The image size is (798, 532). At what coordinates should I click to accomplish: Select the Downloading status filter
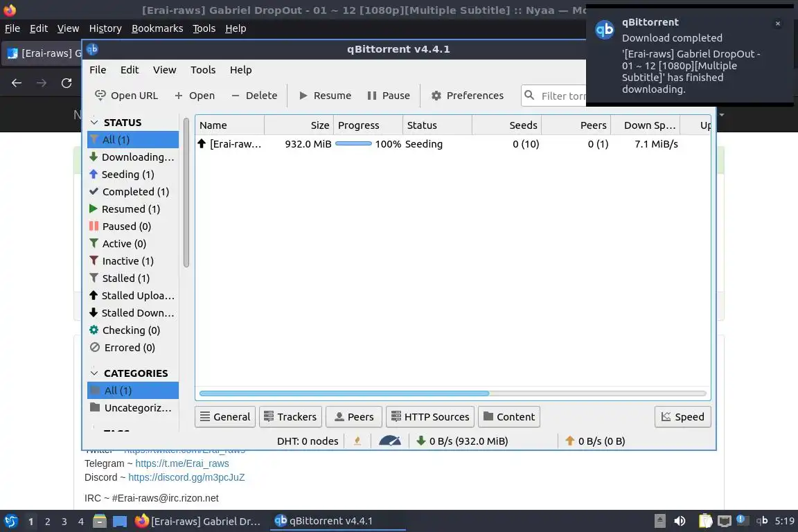tap(133, 157)
